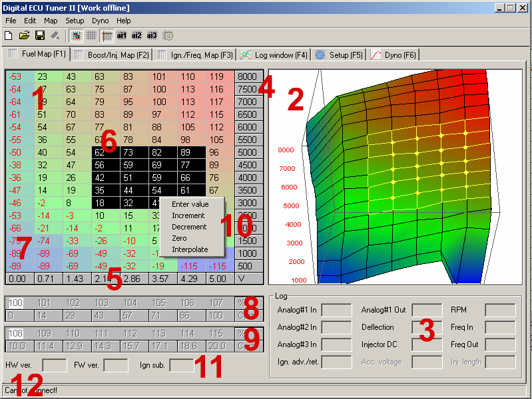
Task: Click the grayed-out upload-to-ECU icon
Action: [55, 35]
